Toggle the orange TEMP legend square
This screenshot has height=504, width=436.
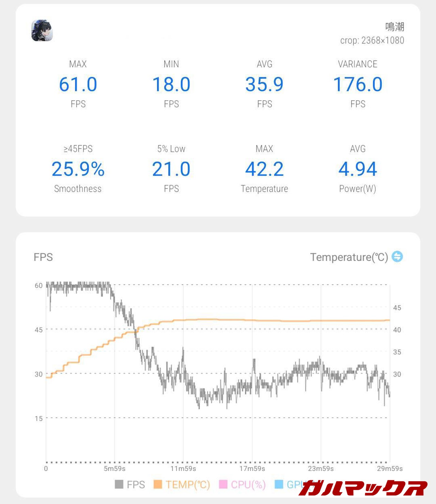158,484
